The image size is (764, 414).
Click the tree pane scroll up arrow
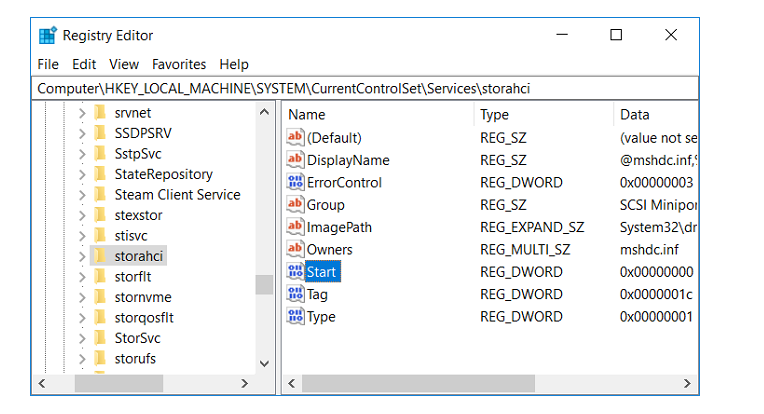[265, 112]
